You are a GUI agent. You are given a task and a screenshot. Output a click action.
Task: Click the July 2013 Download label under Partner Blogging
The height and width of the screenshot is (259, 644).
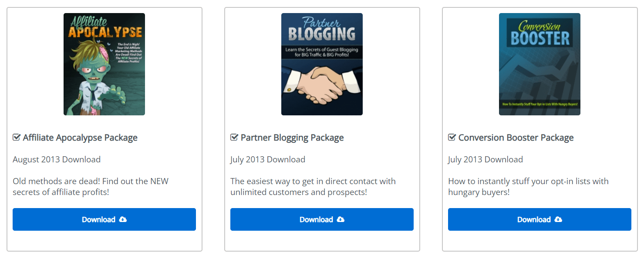[268, 159]
